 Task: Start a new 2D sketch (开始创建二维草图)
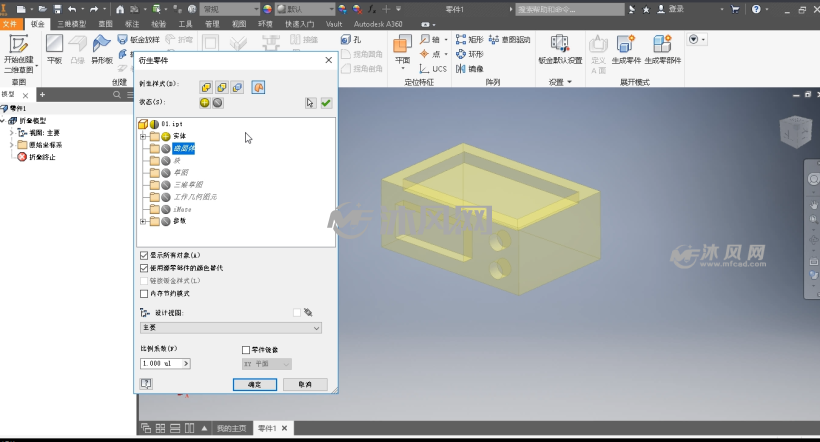19,53
